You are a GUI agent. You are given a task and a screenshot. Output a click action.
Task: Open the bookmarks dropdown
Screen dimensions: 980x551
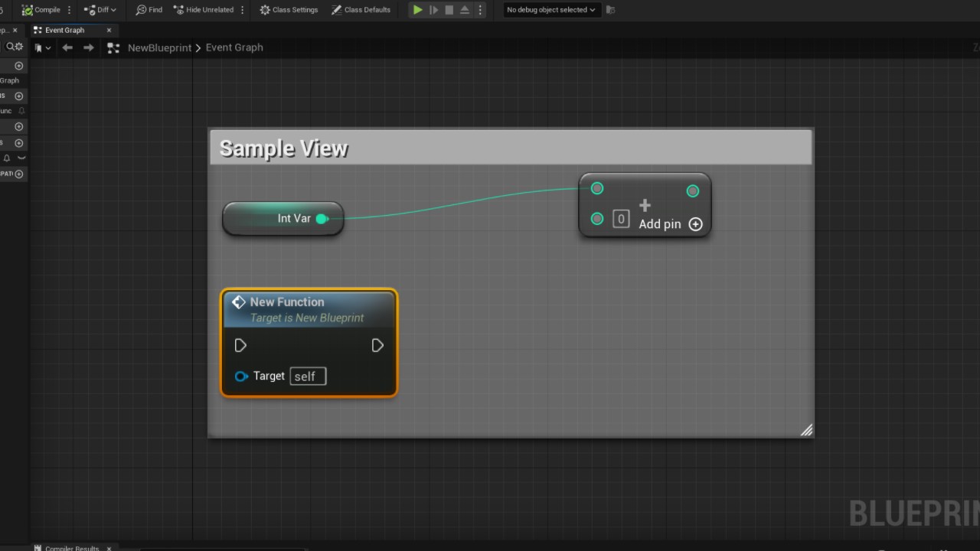pyautogui.click(x=43, y=47)
